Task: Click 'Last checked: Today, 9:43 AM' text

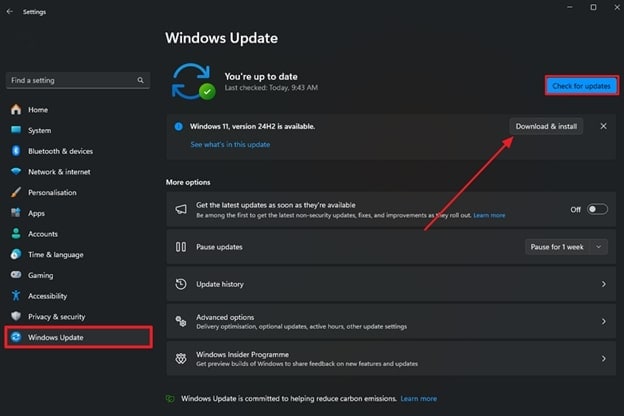Action: 271,88
